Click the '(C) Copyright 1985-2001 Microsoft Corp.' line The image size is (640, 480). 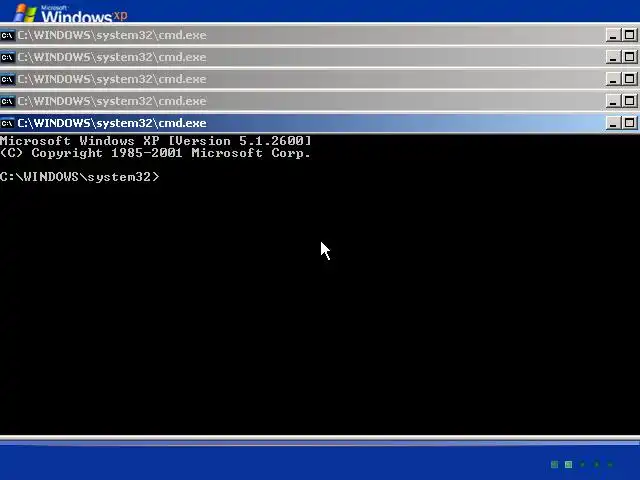155,153
